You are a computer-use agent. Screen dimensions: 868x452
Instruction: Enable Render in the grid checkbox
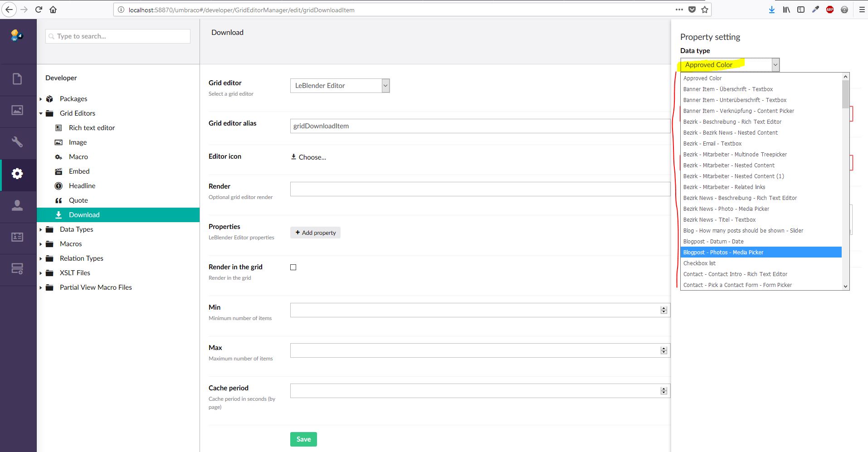pyautogui.click(x=293, y=267)
